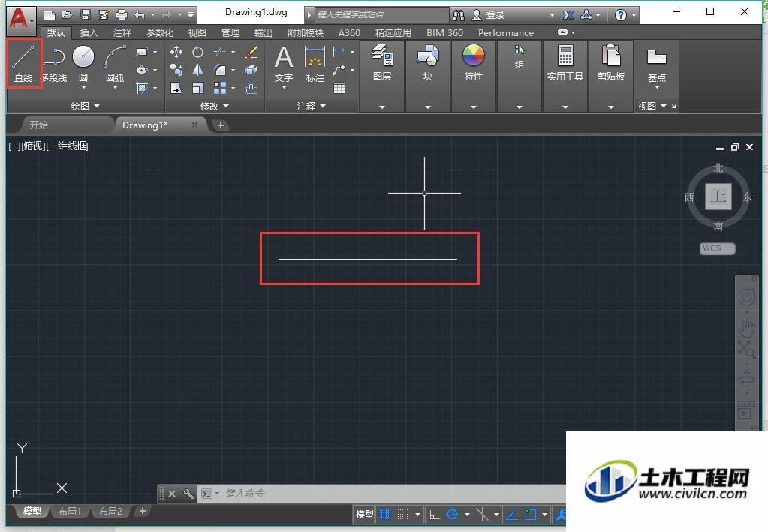This screenshot has width=768, height=532.
Task: Expand the Annotation (注释) panel
Action: 311,106
